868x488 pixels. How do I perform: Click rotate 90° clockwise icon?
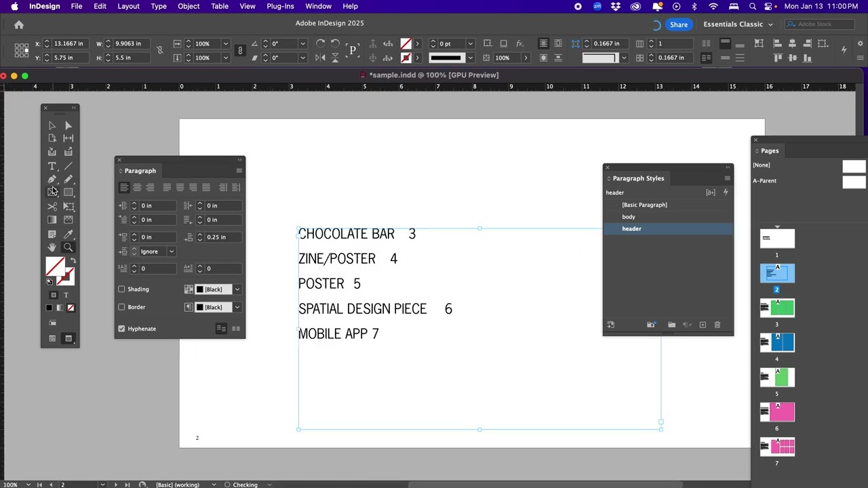click(320, 43)
